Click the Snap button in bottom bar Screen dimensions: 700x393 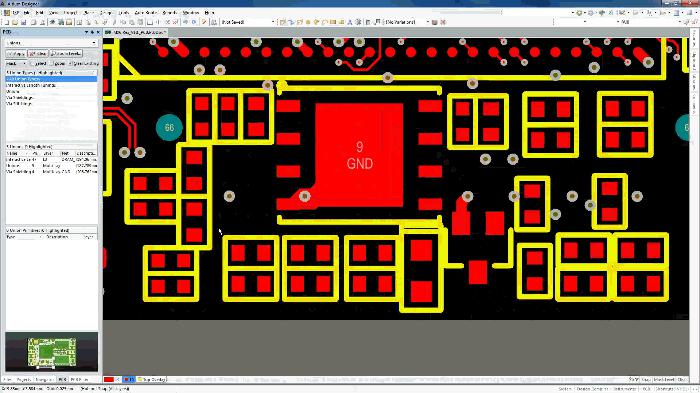click(x=646, y=380)
